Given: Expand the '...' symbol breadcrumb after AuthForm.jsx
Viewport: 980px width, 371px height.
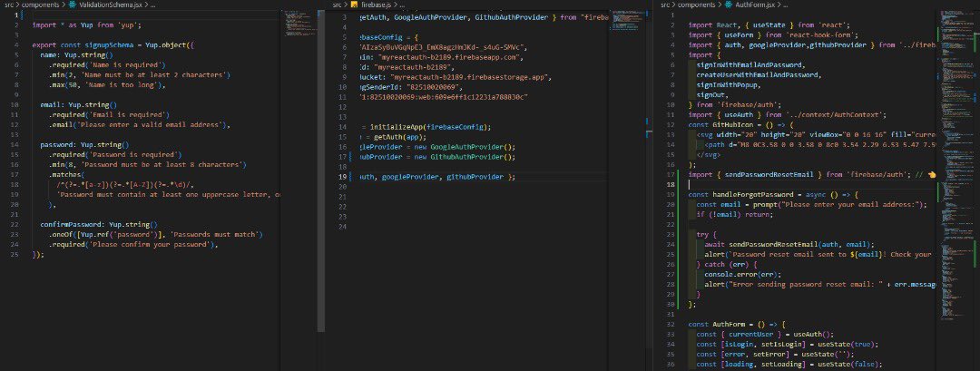Looking at the screenshot, I should (786, 5).
